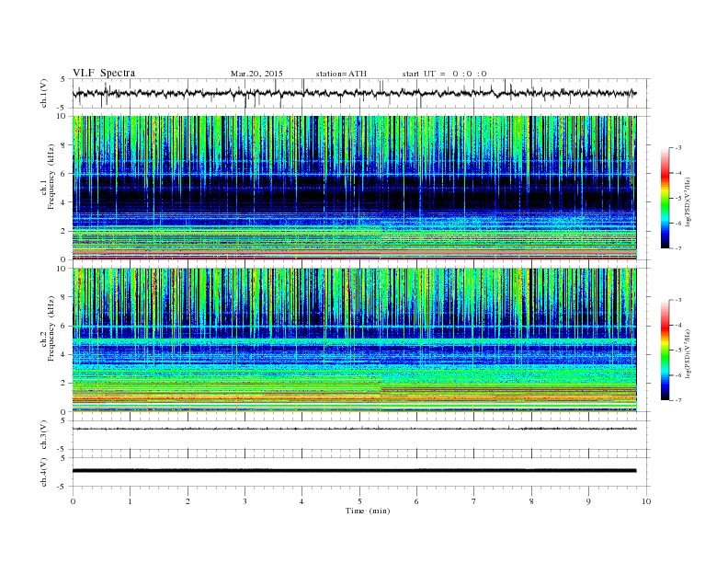The width and height of the screenshot is (728, 563).
Task: Click time axis tick label 6
Action: [x=416, y=501]
